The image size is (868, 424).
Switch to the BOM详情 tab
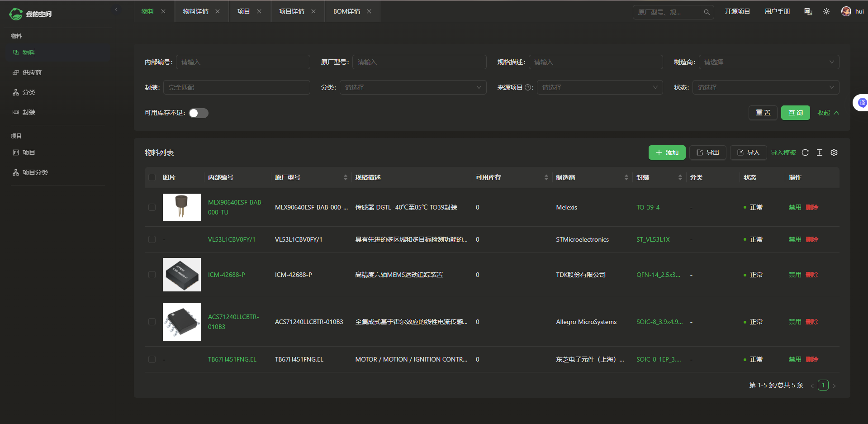[346, 12]
